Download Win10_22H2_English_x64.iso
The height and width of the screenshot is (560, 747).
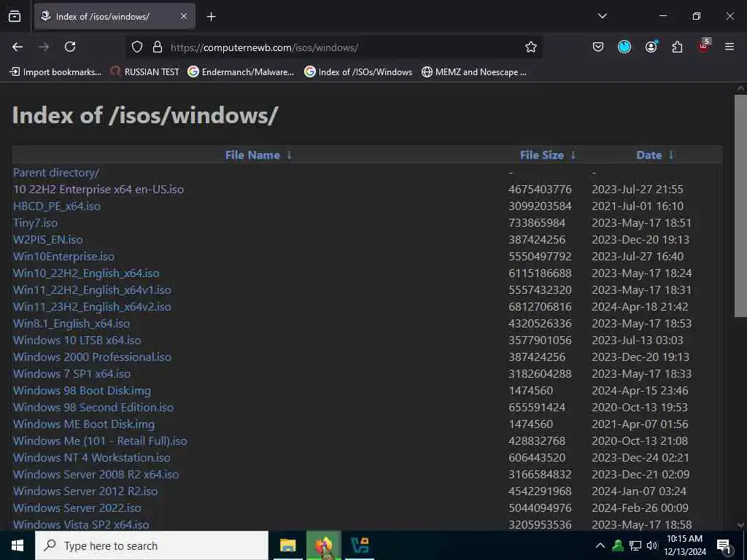86,273
